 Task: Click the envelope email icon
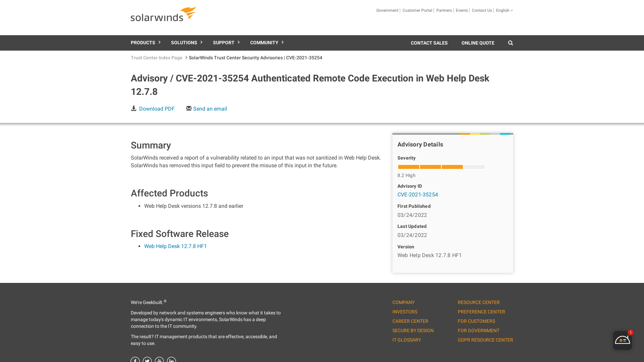pyautogui.click(x=189, y=108)
